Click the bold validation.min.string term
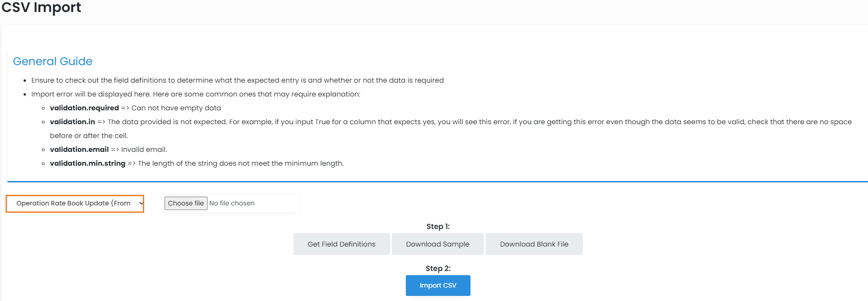868x301 pixels. (87, 163)
